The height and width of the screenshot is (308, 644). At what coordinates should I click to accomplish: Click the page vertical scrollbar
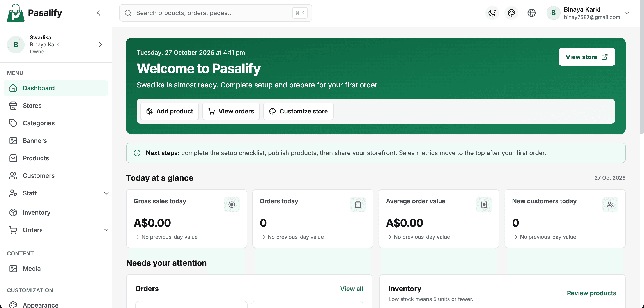click(642, 67)
